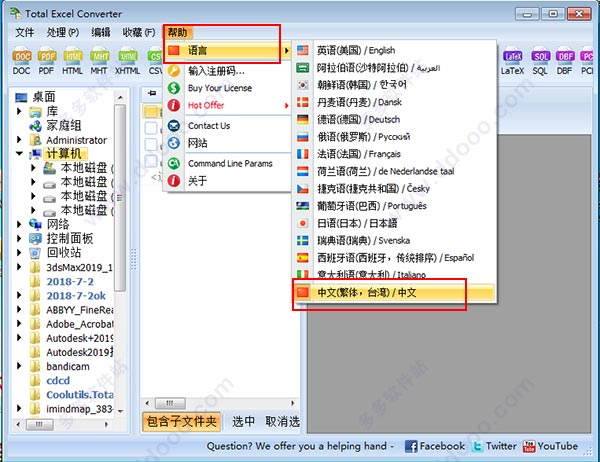Screen dimensions: 600x462
Task: Expand the 回收站 tree node
Action: pos(19,253)
